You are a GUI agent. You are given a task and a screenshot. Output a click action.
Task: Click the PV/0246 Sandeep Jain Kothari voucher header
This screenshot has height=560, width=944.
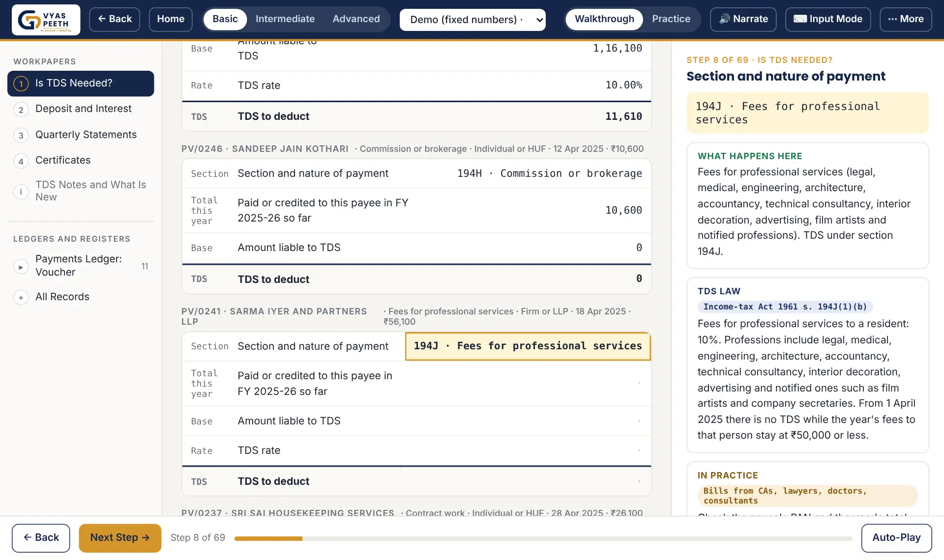pos(413,149)
